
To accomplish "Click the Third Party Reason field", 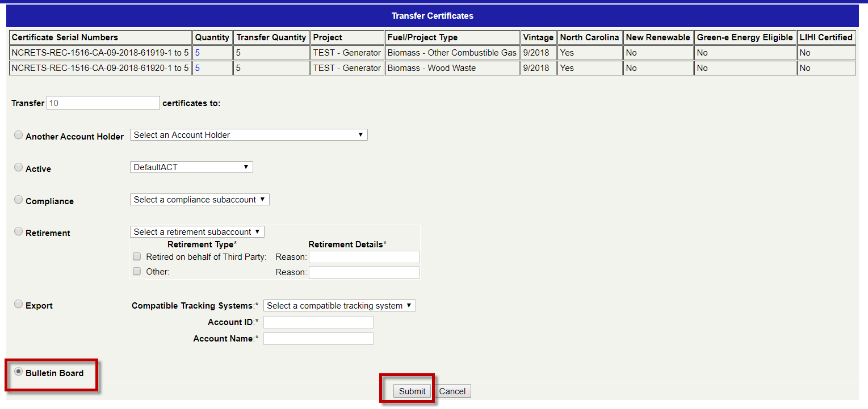I will coord(364,258).
